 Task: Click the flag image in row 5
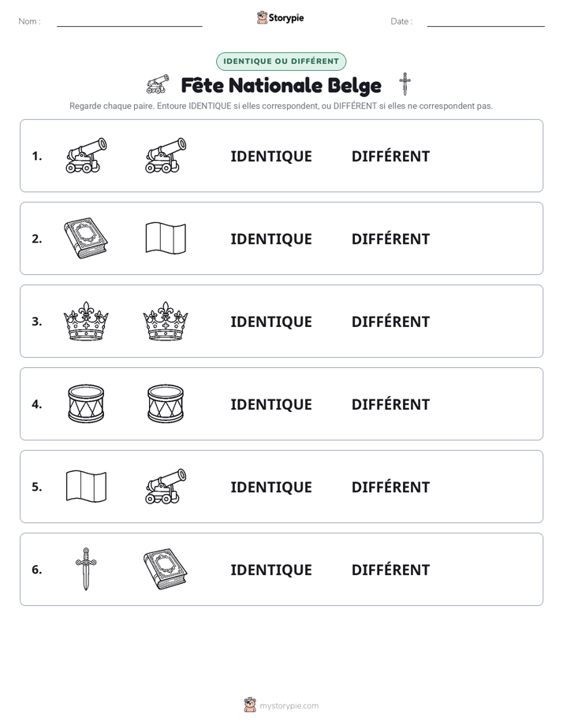pyautogui.click(x=86, y=486)
